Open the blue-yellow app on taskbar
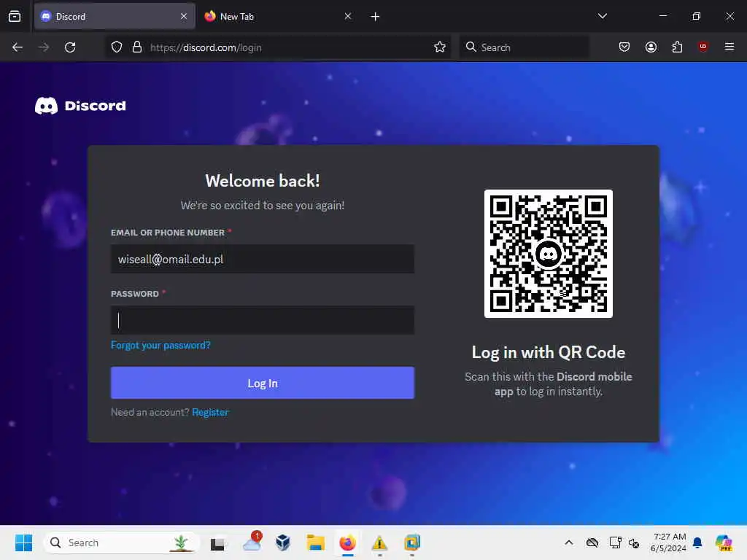The image size is (747, 560). 412,542
